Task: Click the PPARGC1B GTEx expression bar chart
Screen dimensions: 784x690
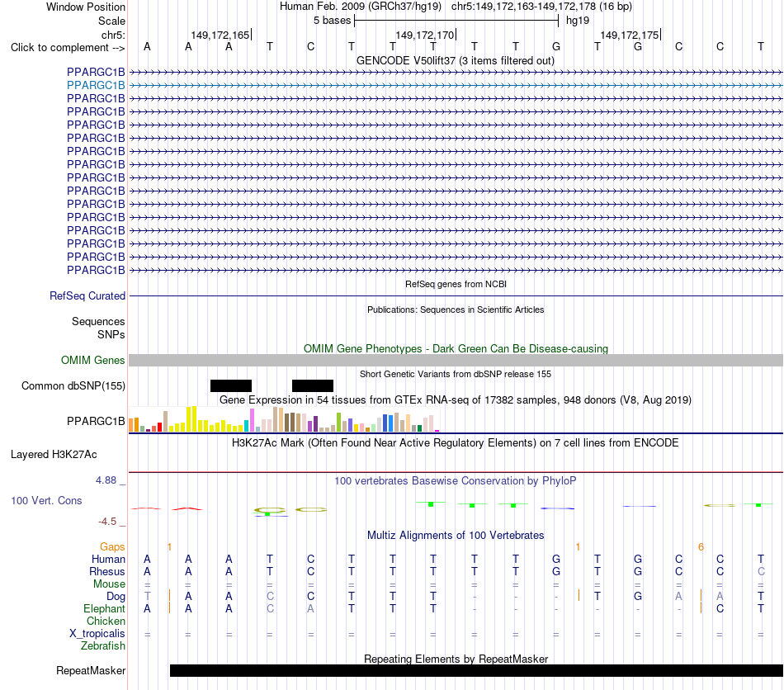Action: pos(284,419)
